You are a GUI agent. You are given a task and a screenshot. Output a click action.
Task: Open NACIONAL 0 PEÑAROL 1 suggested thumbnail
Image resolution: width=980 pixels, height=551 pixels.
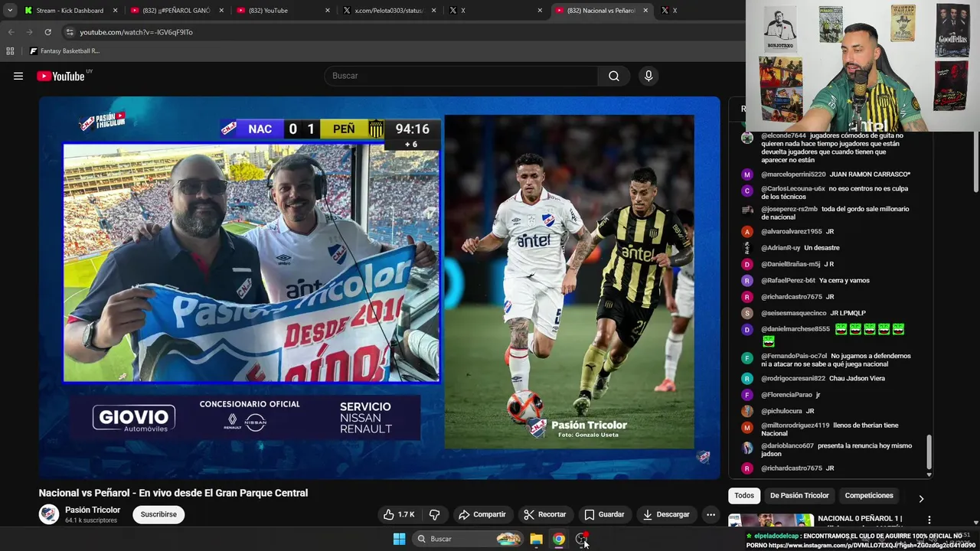770,521
